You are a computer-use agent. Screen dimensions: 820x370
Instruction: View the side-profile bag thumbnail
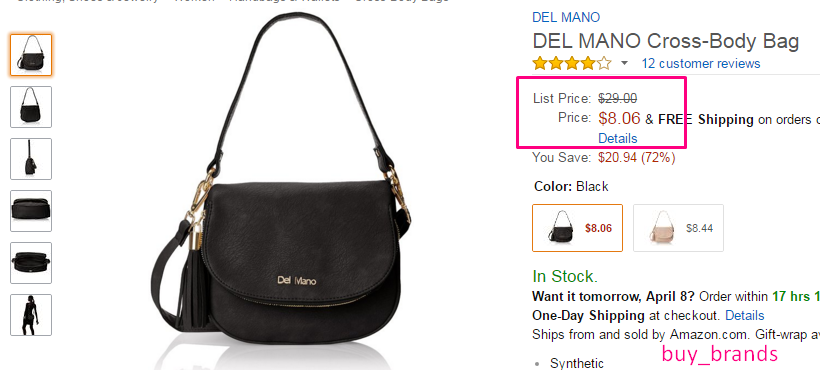(x=31, y=159)
